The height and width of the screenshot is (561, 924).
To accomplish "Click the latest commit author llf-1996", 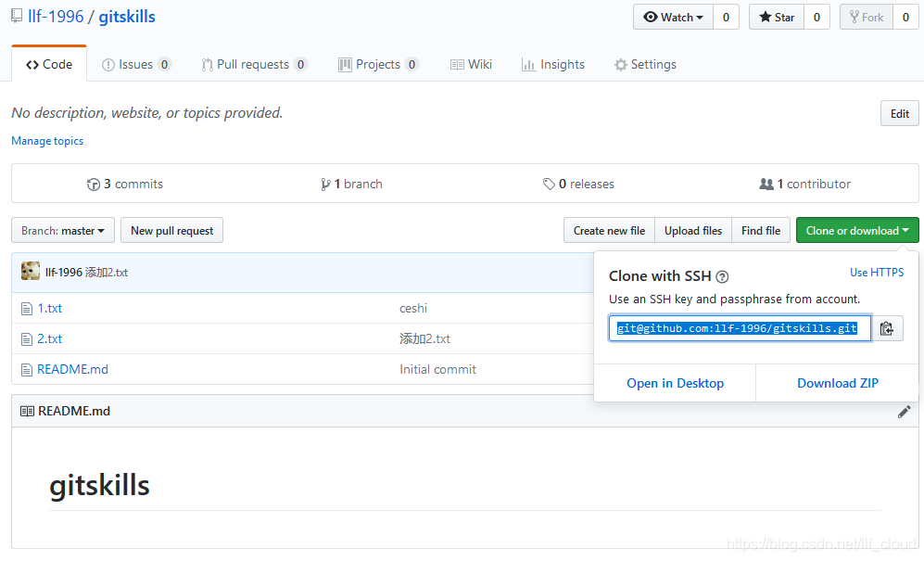I will 64,273.
